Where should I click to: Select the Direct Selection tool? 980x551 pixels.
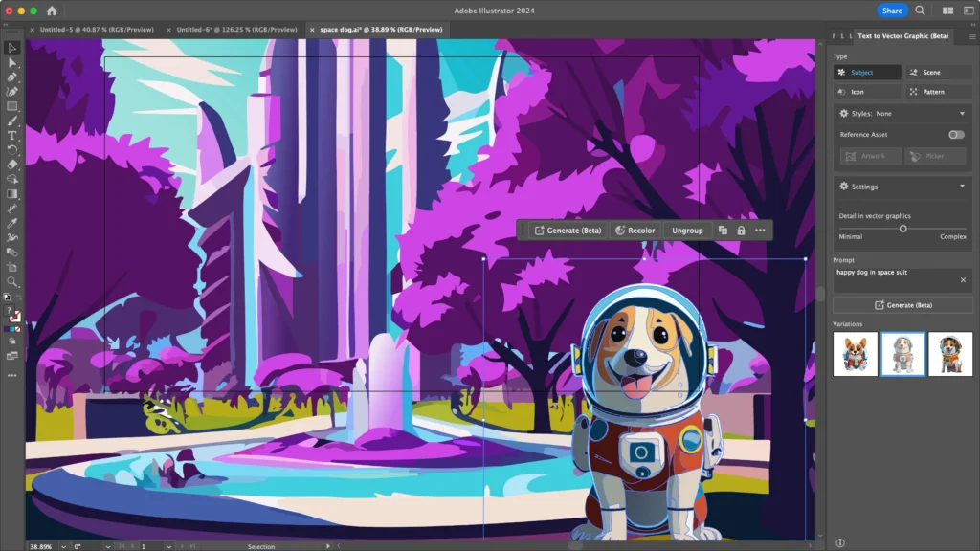12,62
